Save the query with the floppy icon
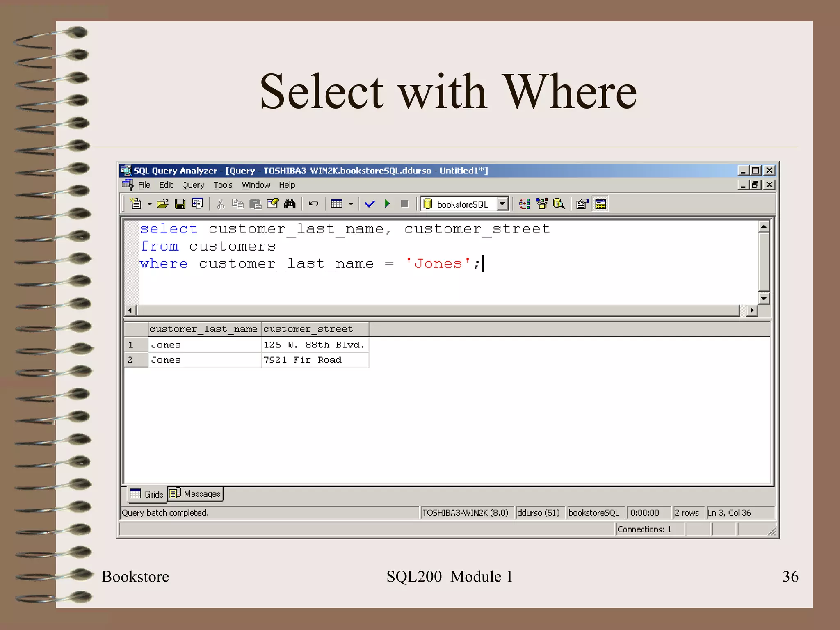The width and height of the screenshot is (840, 630). coord(180,204)
